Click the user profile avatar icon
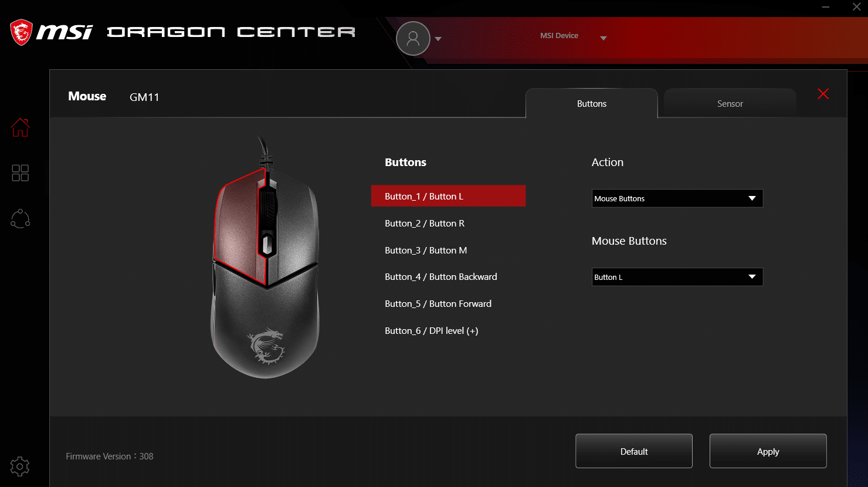The height and width of the screenshot is (487, 868). [x=413, y=38]
